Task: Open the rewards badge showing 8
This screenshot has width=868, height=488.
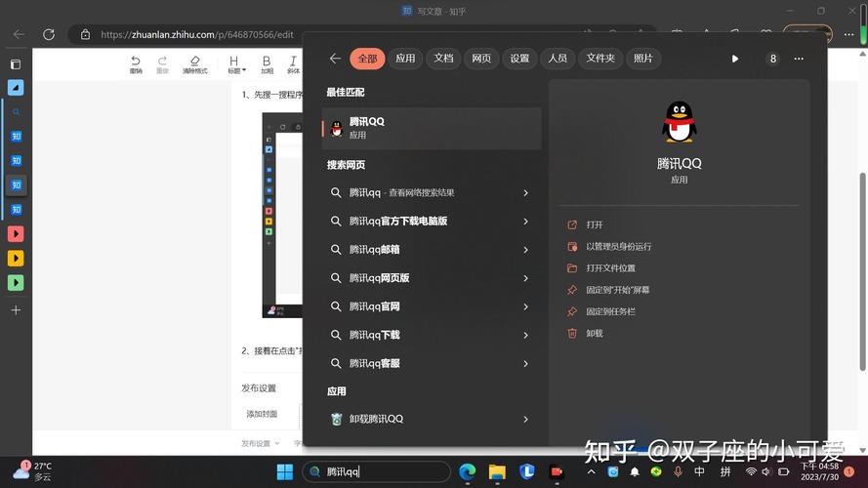Action: pyautogui.click(x=772, y=59)
